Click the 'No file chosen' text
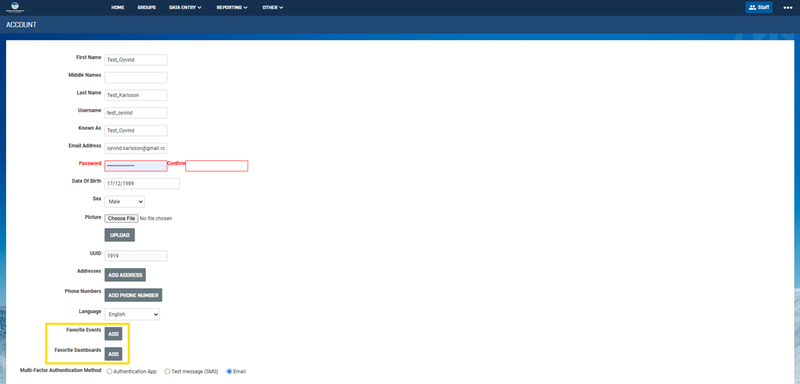 (156, 218)
